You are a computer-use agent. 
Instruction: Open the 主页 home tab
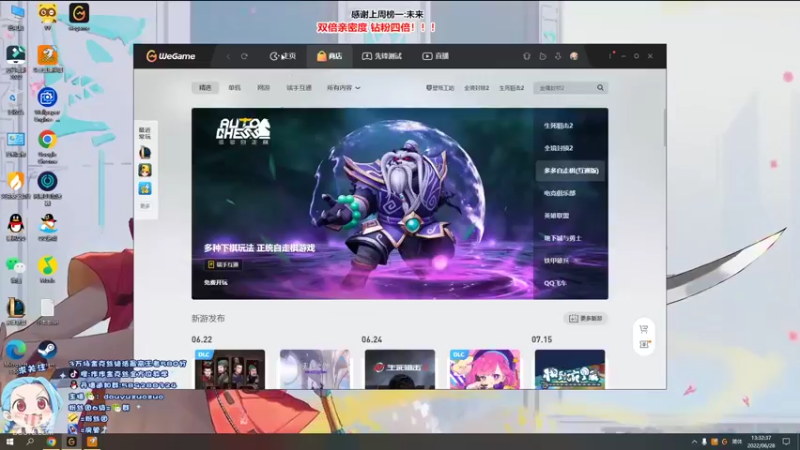click(283, 56)
